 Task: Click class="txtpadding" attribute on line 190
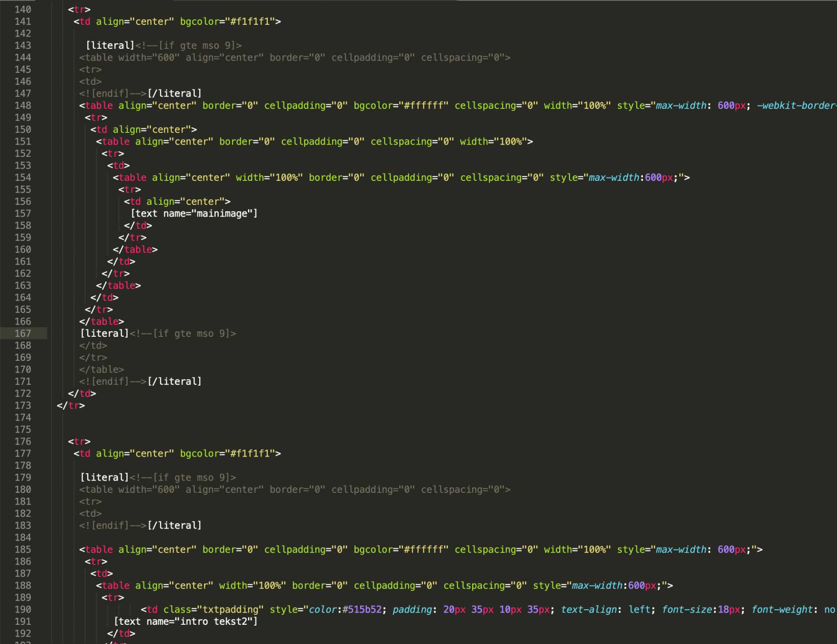213,610
